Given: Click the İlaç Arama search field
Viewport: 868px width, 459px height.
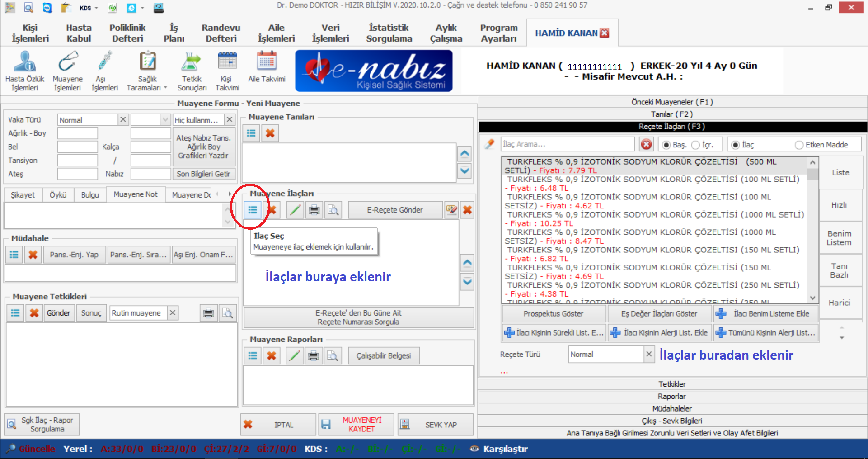Looking at the screenshot, I should coord(567,144).
